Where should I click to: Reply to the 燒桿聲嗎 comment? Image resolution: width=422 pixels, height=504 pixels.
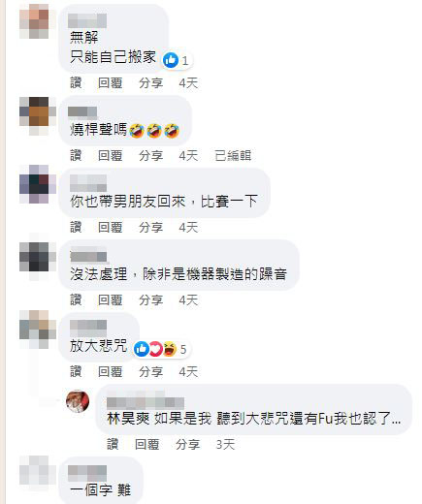(111, 155)
